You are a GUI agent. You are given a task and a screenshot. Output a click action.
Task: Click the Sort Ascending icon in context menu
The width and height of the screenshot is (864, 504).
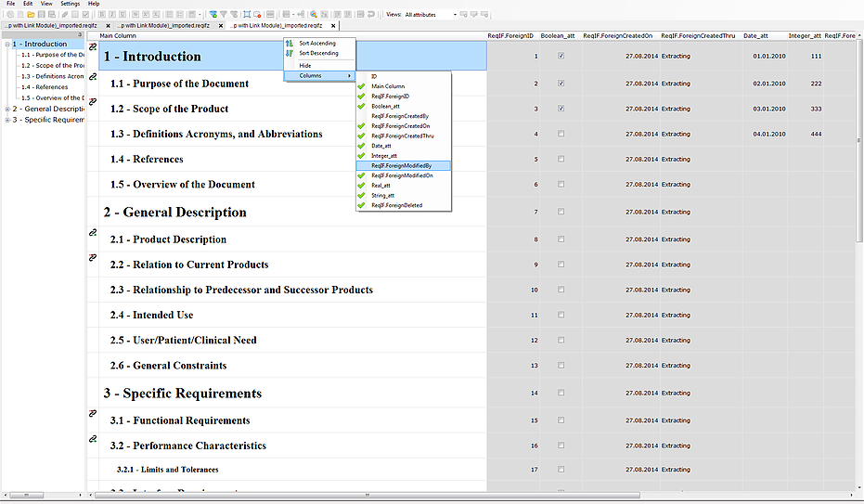point(290,43)
